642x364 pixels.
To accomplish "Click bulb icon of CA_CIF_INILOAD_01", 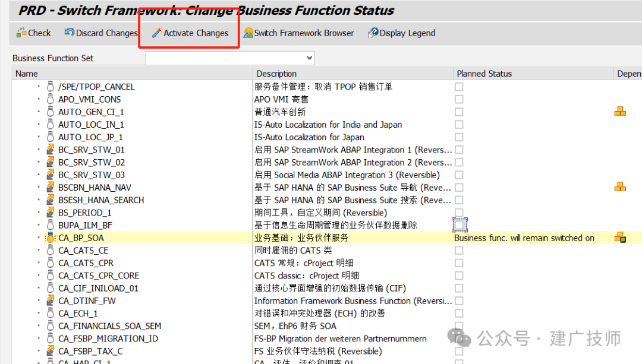I will pyautogui.click(x=50, y=289).
